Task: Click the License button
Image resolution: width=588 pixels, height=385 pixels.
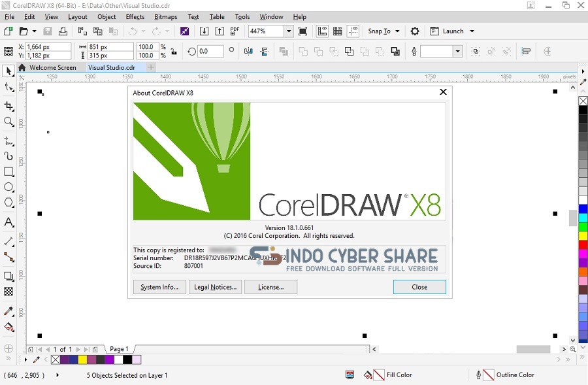Action: pos(270,287)
